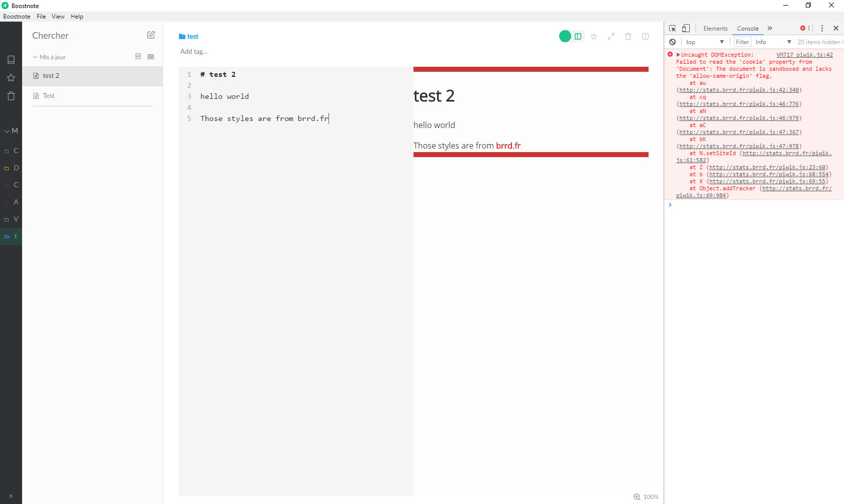Open the test folder link above note
Image resolution: width=844 pixels, height=504 pixels.
[x=193, y=37]
